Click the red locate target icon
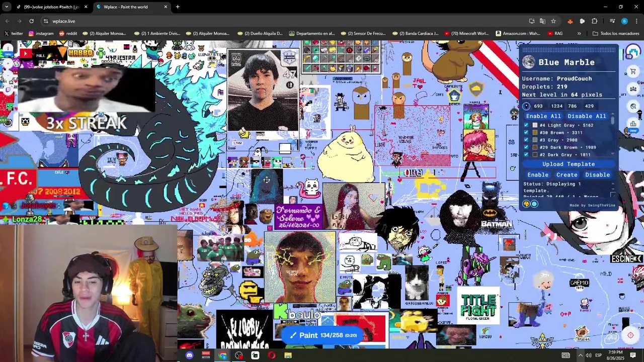 630,335
